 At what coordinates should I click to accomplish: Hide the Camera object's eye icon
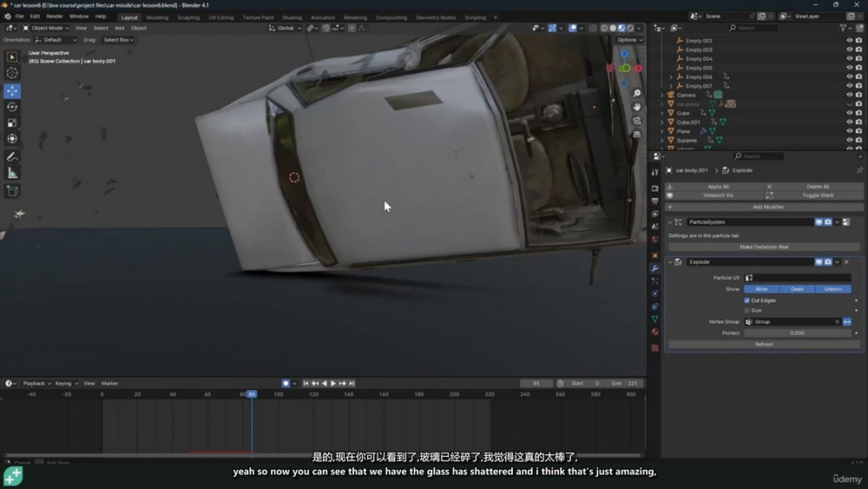850,95
